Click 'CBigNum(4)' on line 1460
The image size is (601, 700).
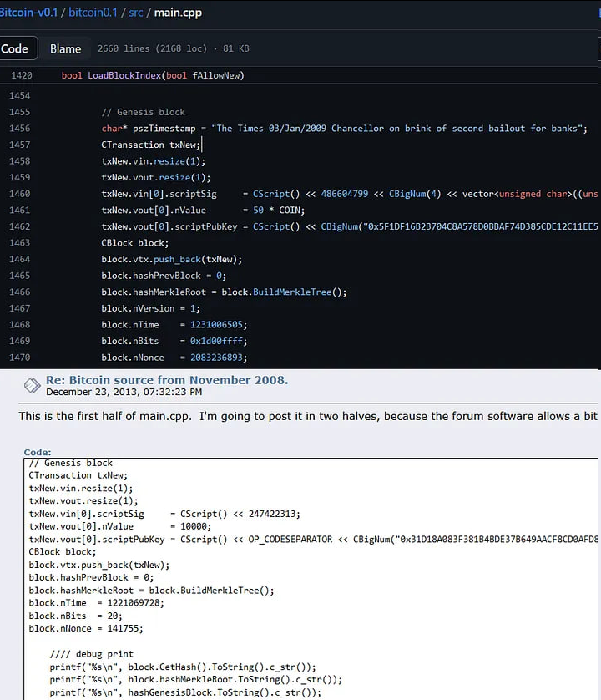point(415,194)
